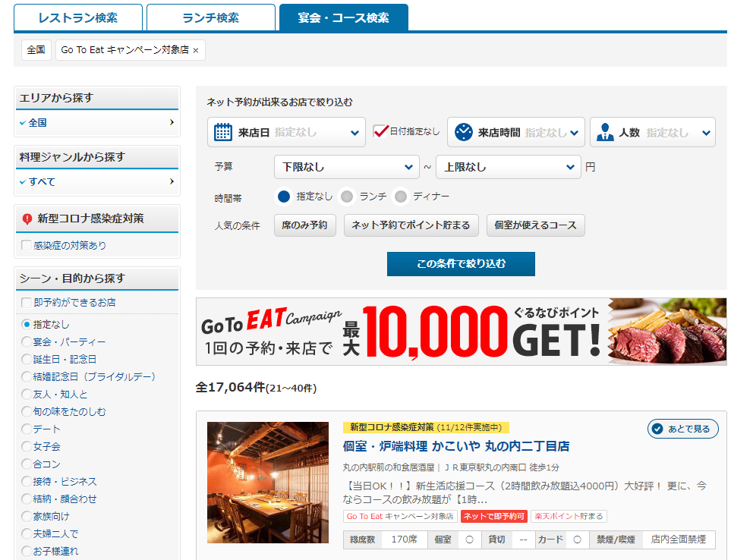Click the この条件で絞り込む filter button

461,264
